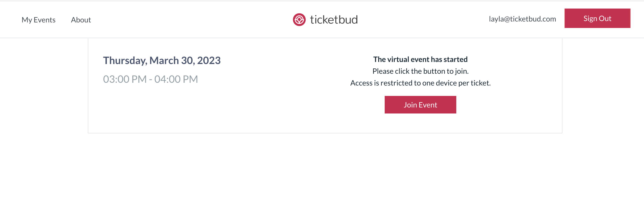Screen dimensions: 644x202
Task: Click the word Thursday in the date
Action: point(125,60)
